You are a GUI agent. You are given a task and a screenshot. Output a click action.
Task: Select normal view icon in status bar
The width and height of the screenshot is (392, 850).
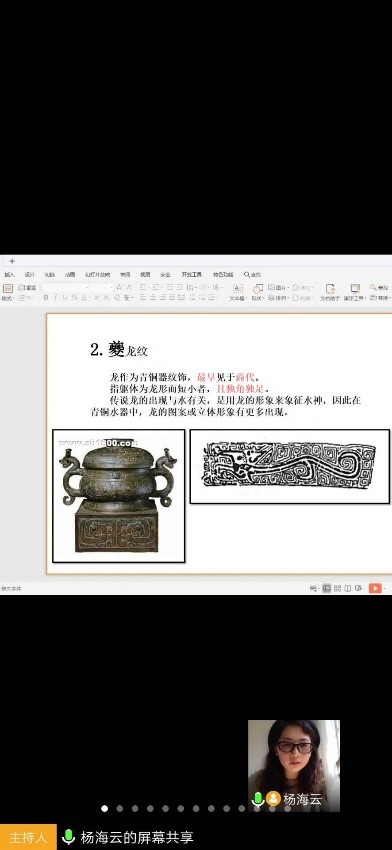[x=326, y=588]
